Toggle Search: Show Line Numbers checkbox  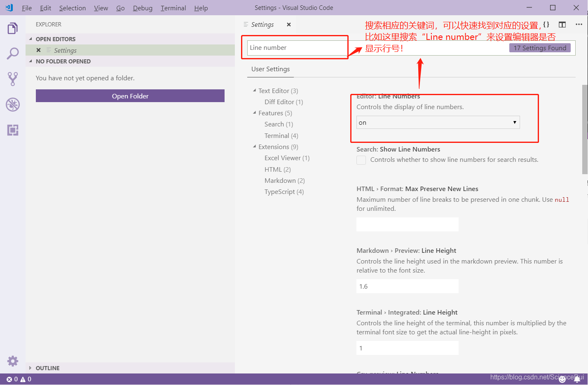pyautogui.click(x=361, y=160)
